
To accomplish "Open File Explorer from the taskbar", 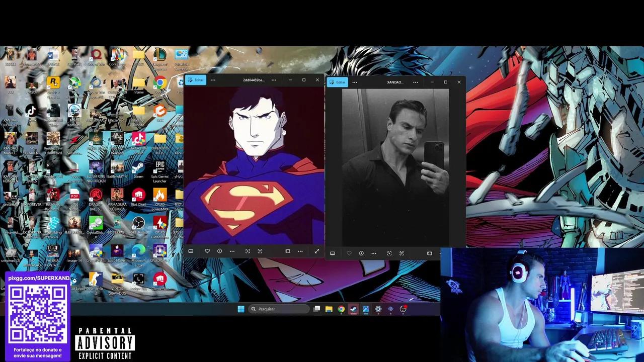I will (x=329, y=309).
